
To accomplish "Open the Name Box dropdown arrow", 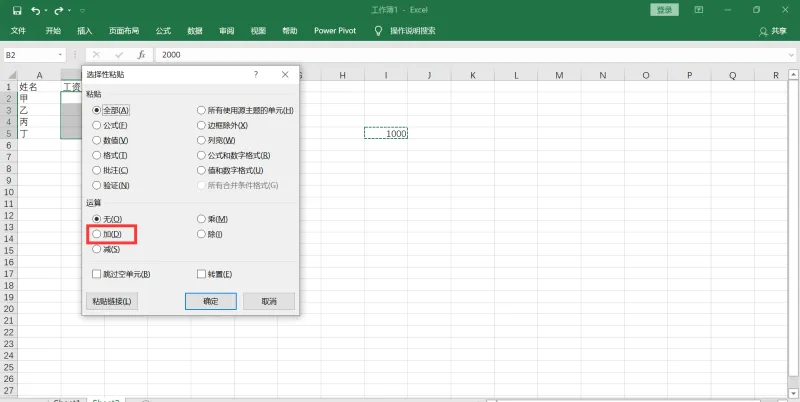I will coord(60,55).
